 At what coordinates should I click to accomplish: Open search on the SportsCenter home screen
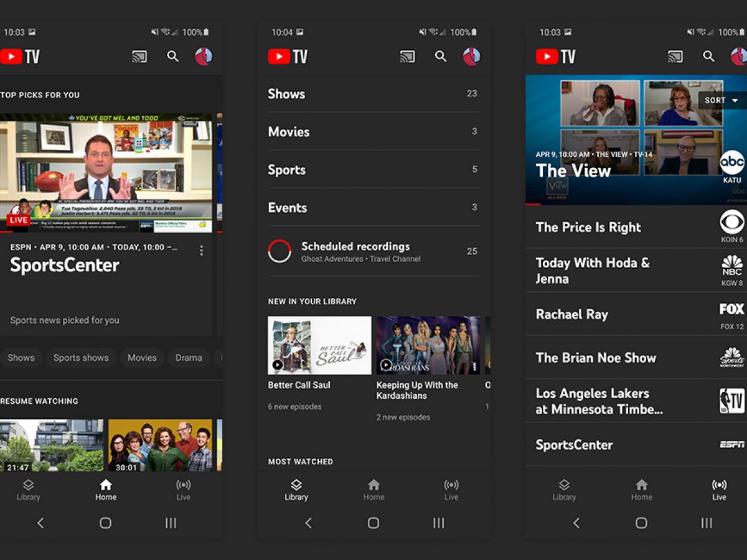click(173, 57)
